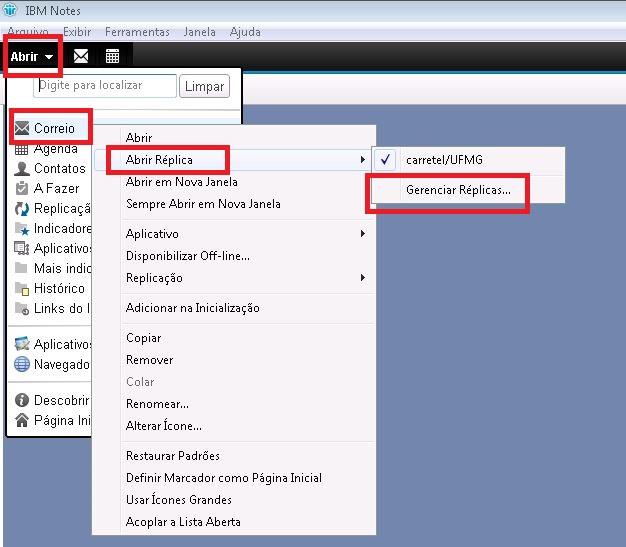Open the Janela menu

[200, 32]
